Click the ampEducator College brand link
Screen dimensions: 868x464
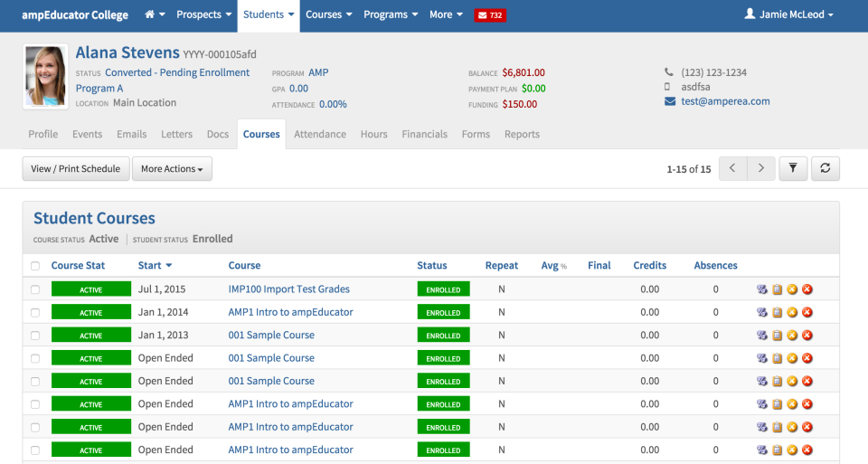point(75,15)
